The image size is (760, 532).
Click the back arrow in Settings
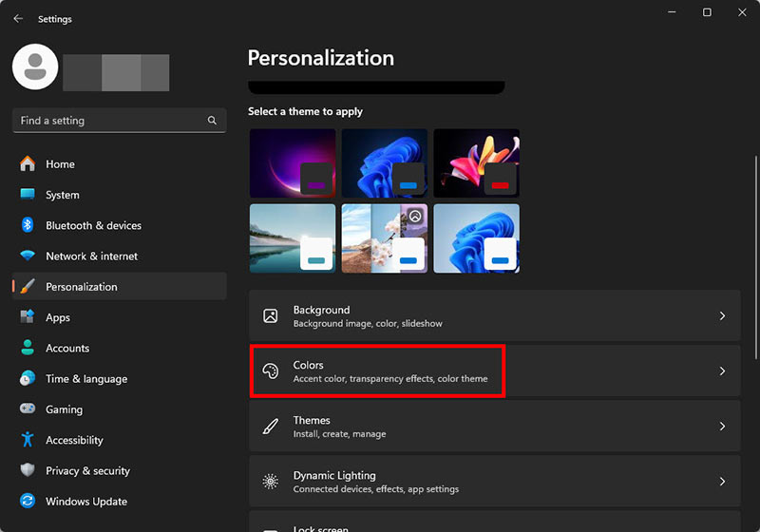tap(18, 18)
